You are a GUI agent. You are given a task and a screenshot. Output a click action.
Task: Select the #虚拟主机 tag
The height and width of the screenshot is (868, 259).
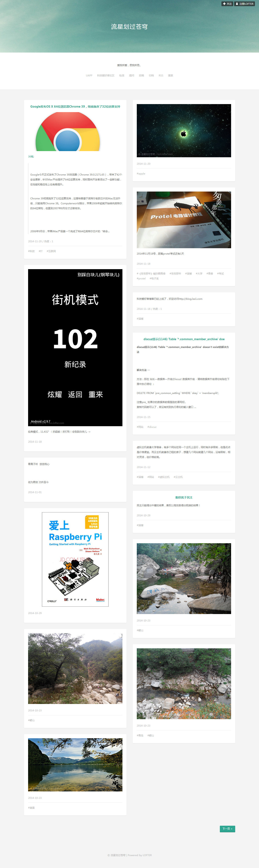tap(164, 477)
